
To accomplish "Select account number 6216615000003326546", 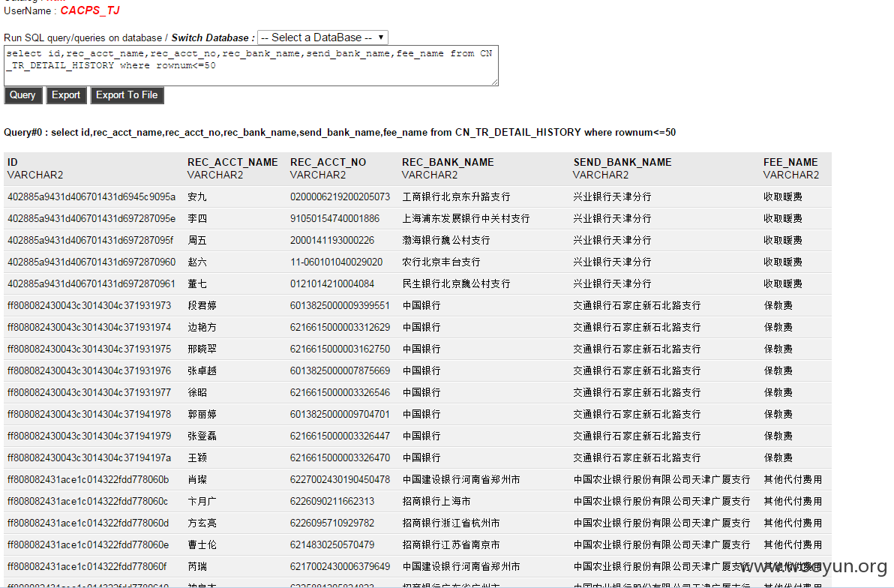I will tap(340, 391).
